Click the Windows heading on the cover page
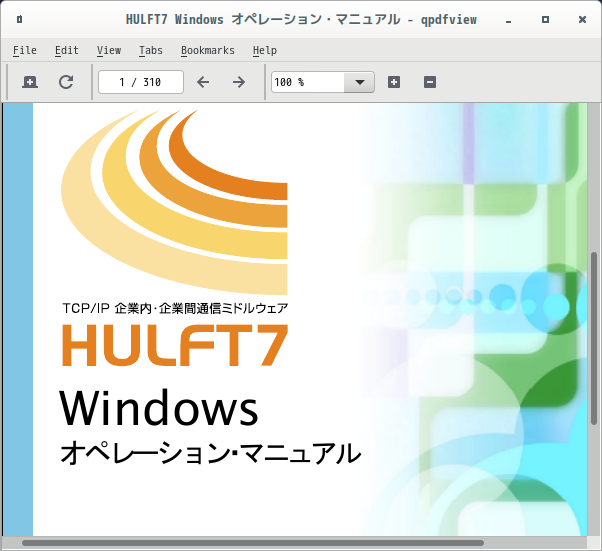This screenshot has width=602, height=551. (159, 407)
